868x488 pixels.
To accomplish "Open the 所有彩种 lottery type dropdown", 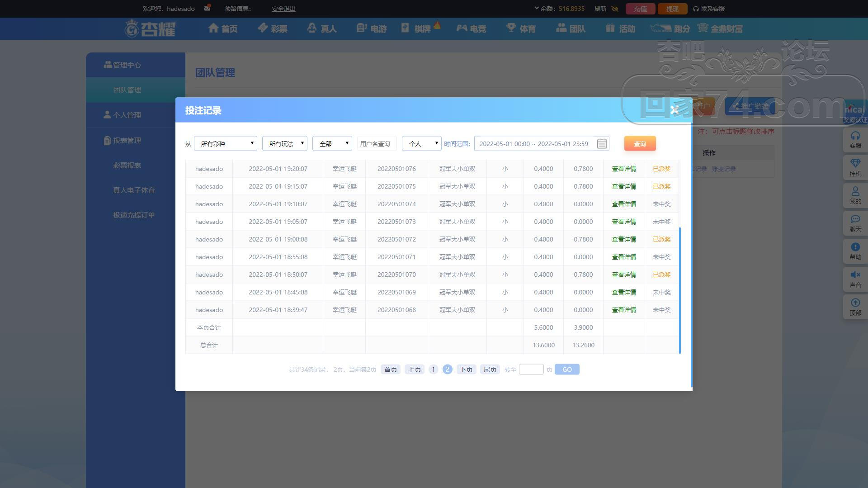I will 226,143.
